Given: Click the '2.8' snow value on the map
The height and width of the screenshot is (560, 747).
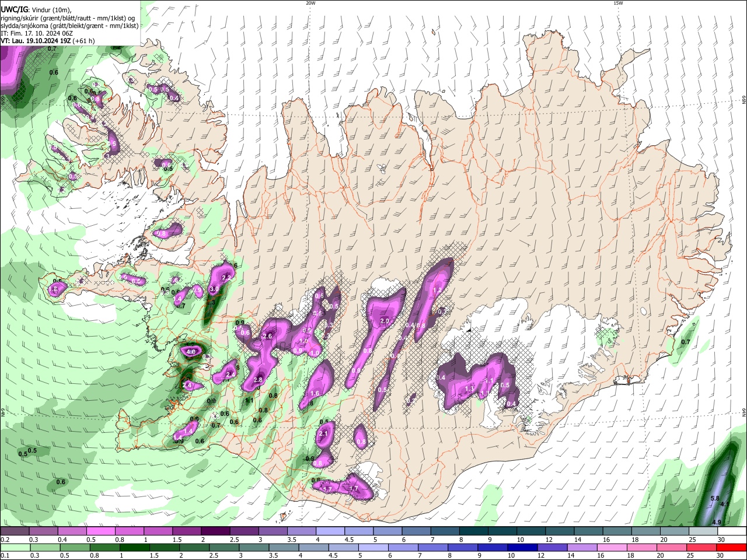Looking at the screenshot, I should click(x=259, y=380).
